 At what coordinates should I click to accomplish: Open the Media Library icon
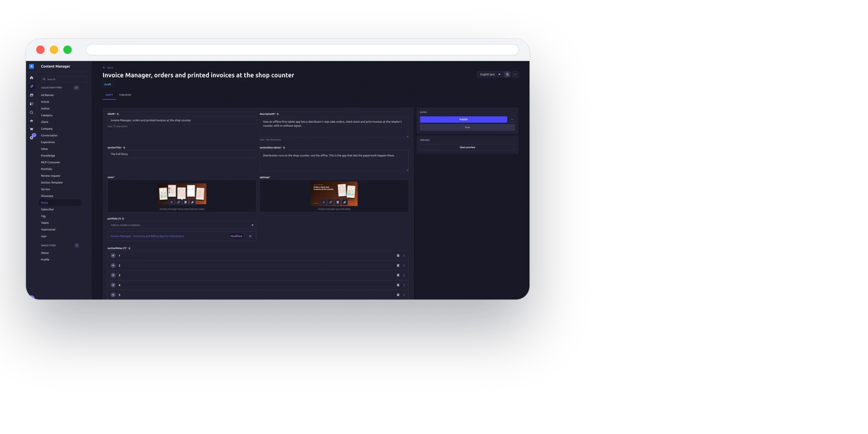31,95
